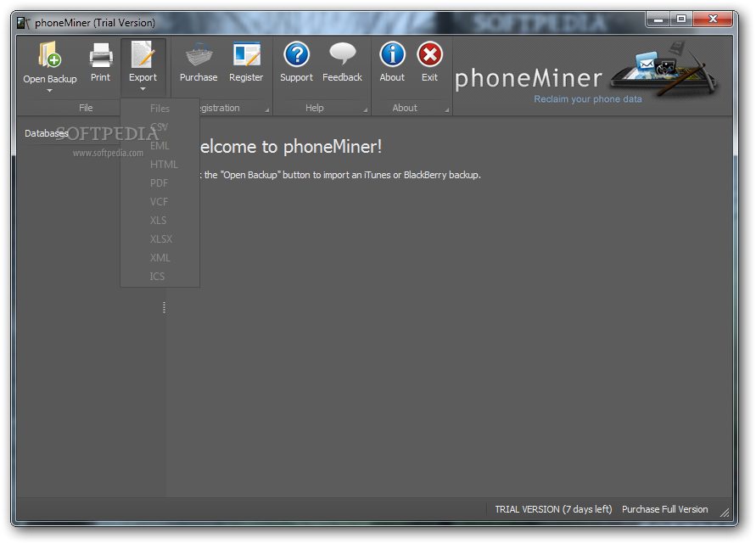Click the Open Backup folder icon
Image resolution: width=756 pixels, height=544 pixels.
coord(49,54)
